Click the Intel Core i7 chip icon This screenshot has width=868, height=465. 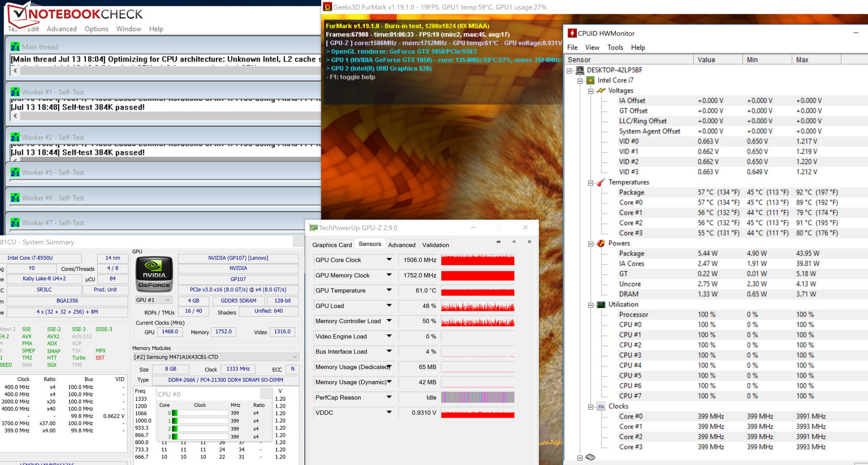590,81
